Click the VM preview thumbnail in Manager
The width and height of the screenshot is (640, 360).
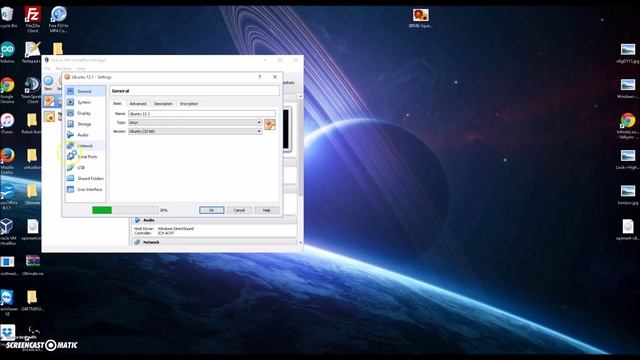[287, 129]
